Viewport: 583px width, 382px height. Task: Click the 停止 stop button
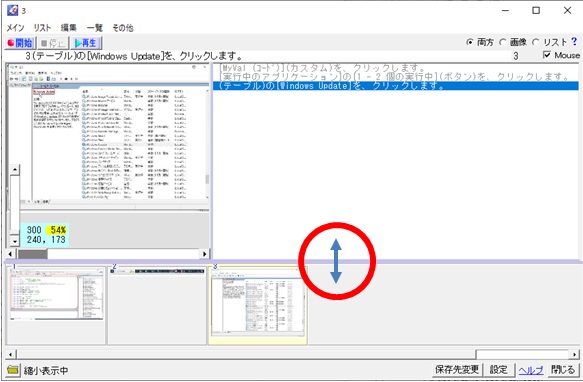53,43
